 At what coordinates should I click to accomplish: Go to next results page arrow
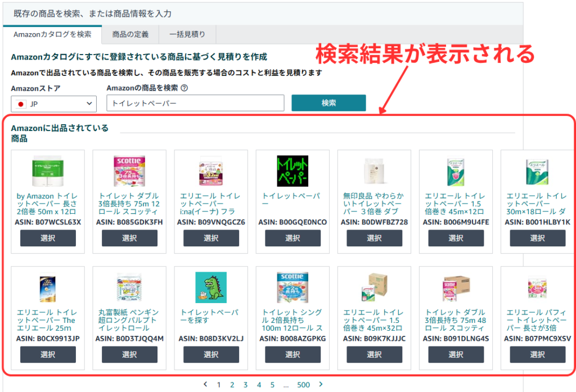click(x=321, y=384)
